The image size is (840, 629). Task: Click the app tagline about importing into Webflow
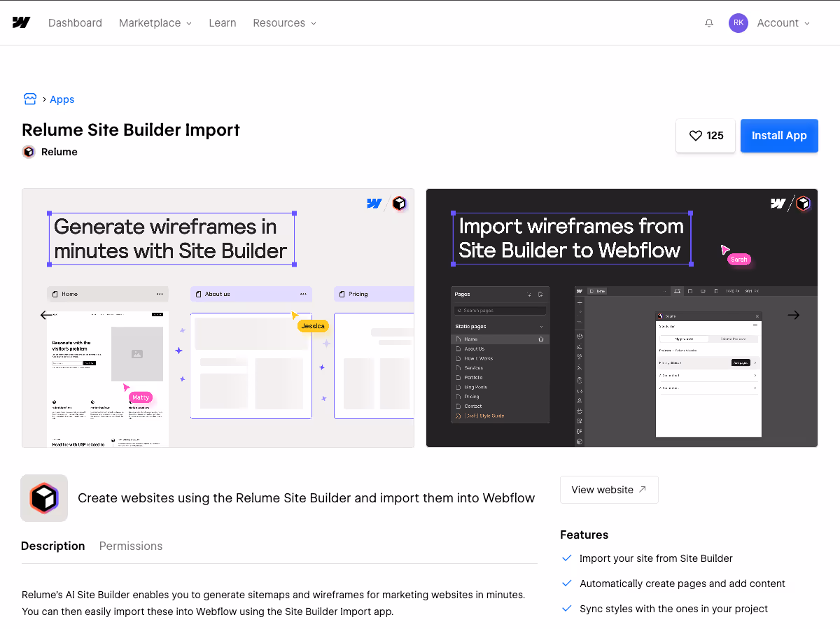pyautogui.click(x=306, y=498)
